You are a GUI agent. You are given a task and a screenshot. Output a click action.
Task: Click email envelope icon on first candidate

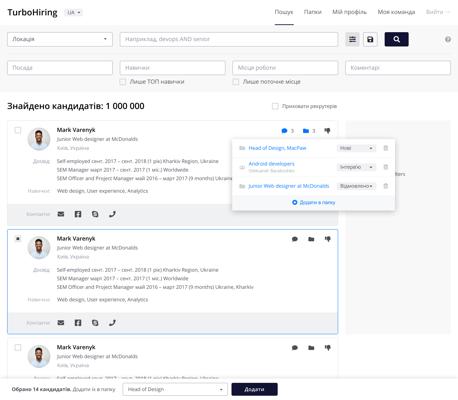coord(61,214)
